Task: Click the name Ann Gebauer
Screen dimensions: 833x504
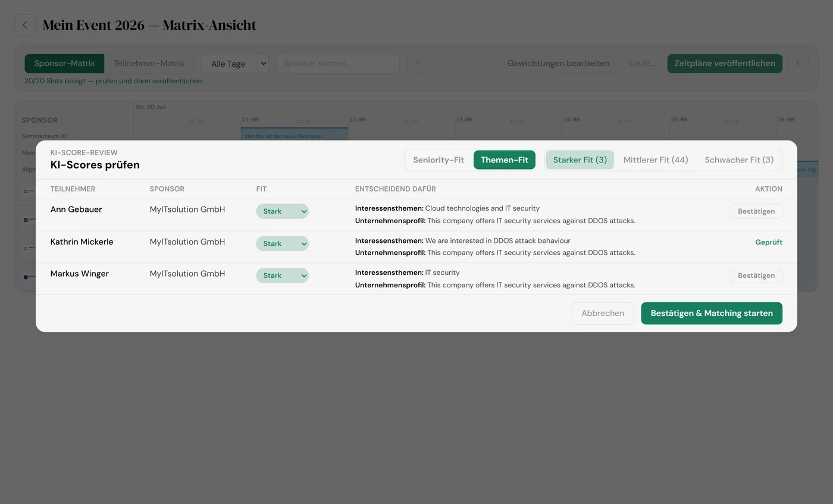Action: pyautogui.click(x=76, y=209)
